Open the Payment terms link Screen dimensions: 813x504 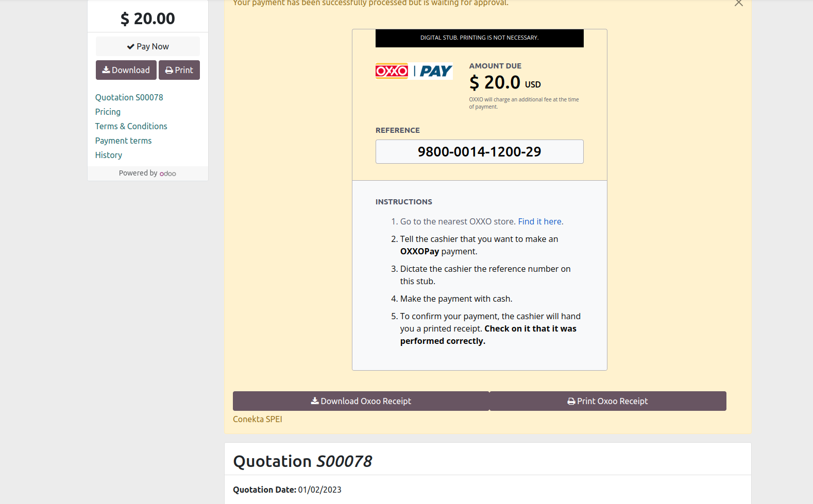[x=124, y=141]
